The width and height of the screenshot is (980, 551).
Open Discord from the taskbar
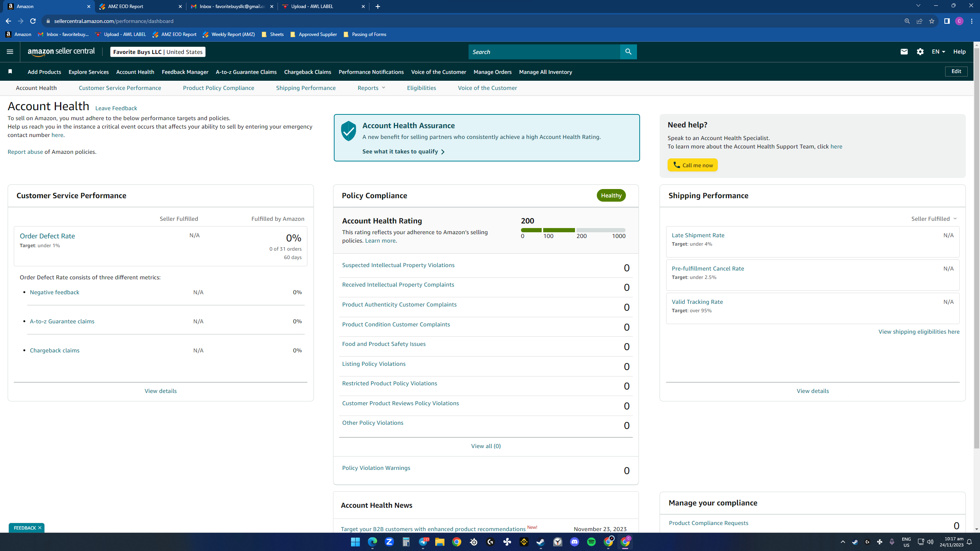[575, 542]
